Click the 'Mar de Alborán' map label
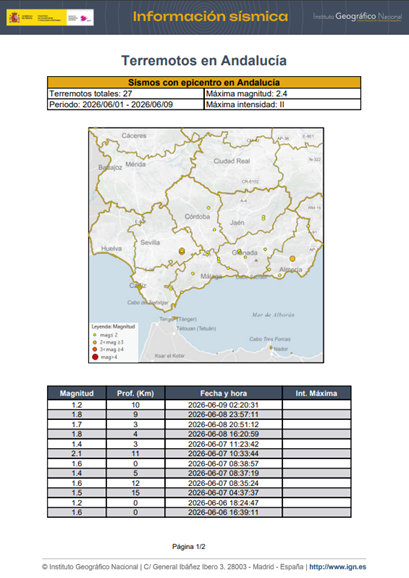Viewport: 409px width, 578px height. point(273,315)
